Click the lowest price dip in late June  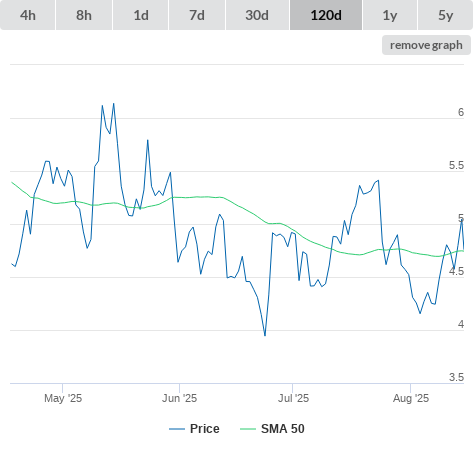265,335
